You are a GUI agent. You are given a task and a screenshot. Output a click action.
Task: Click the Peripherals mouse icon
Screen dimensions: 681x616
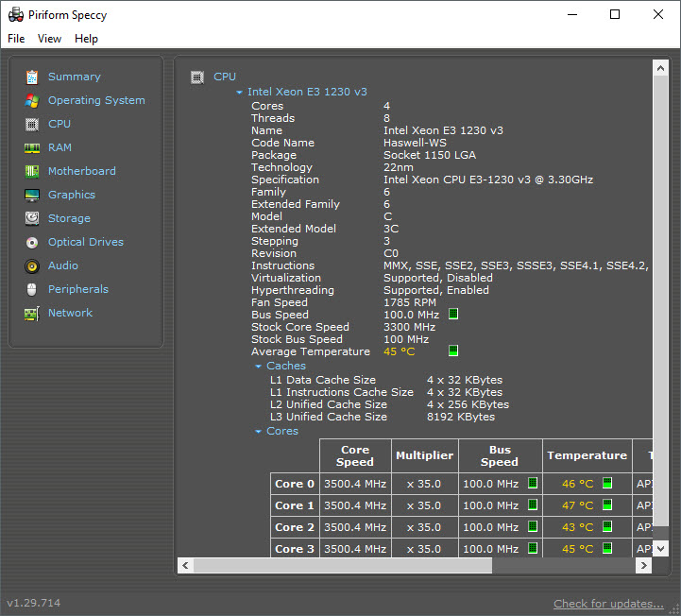tap(32, 289)
